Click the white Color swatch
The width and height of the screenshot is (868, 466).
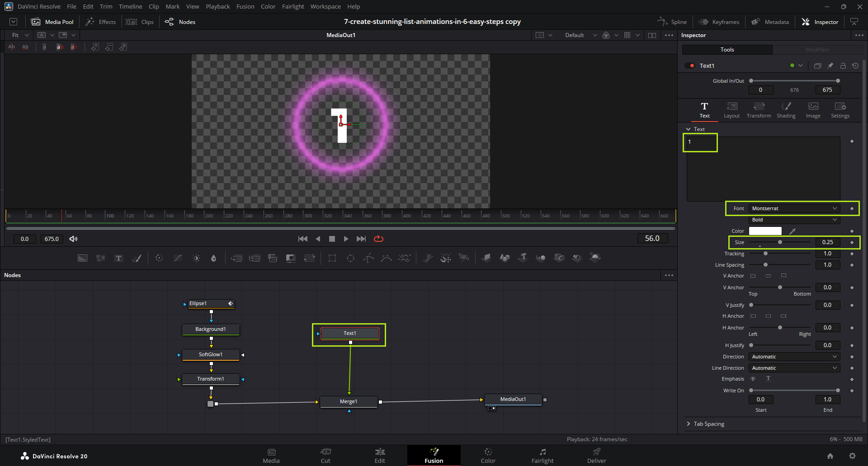765,231
